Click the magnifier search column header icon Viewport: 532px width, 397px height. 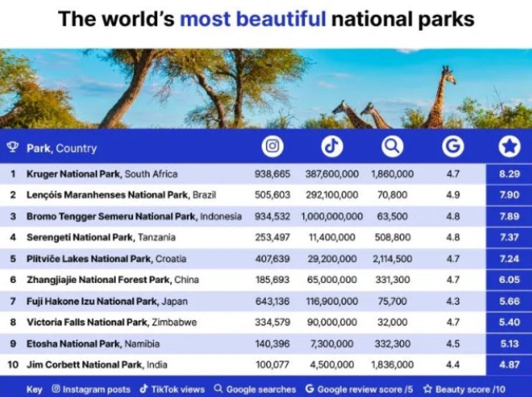point(392,146)
